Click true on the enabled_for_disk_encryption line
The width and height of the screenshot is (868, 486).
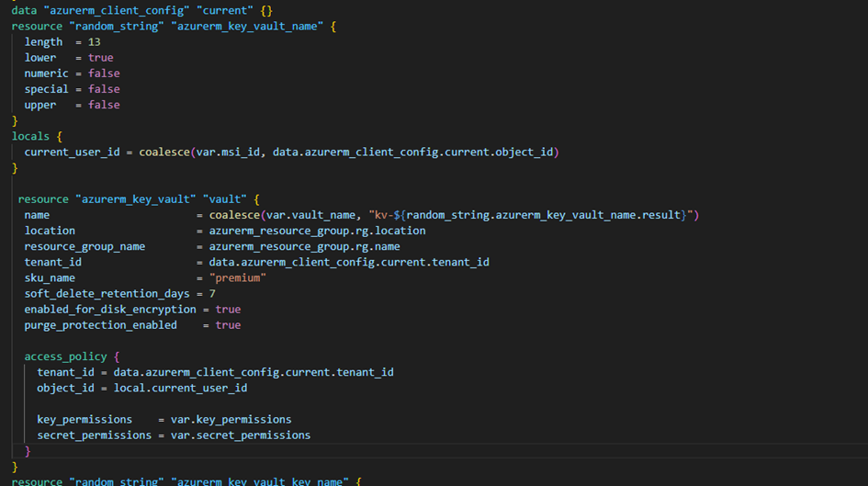click(x=228, y=310)
